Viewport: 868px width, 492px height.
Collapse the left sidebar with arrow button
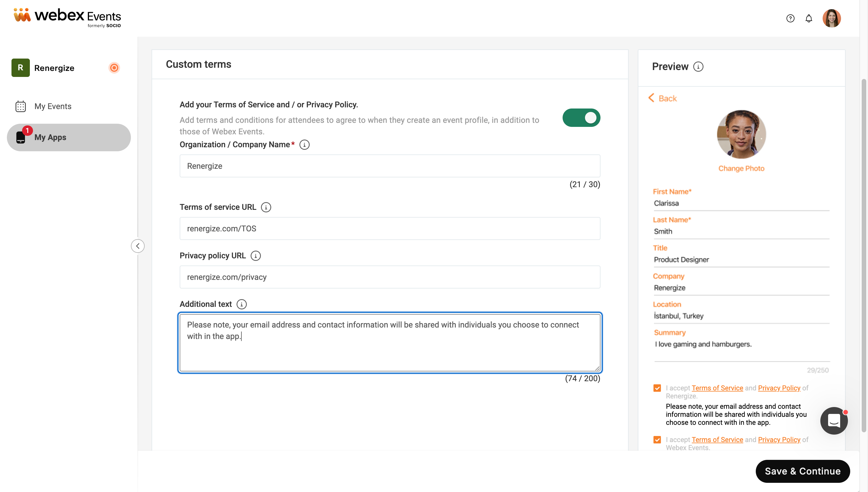[x=137, y=246]
